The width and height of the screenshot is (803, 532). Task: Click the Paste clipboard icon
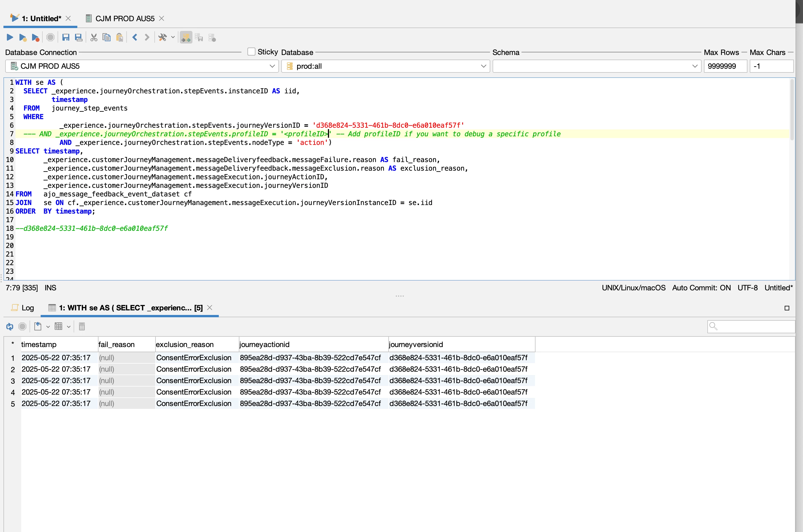pos(119,37)
